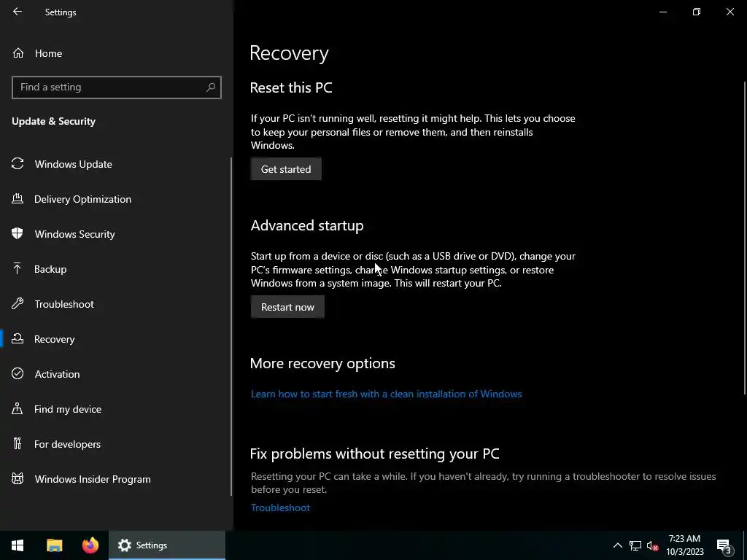Open File Explorer from taskbar

[x=54, y=545]
